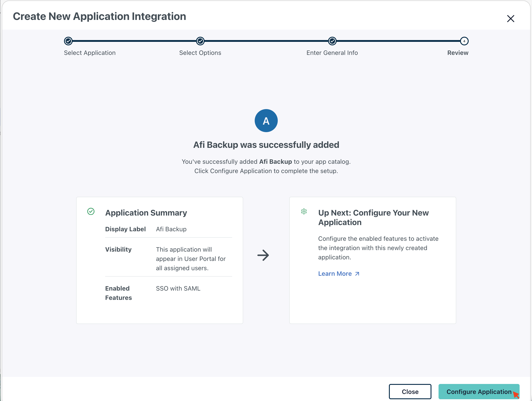The image size is (532, 401).
Task: Click the Configure Application button
Action: click(478, 391)
